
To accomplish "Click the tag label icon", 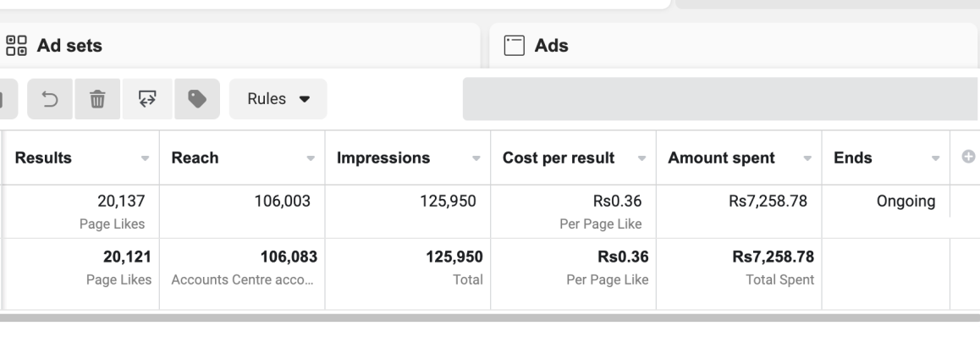I will 197,99.
